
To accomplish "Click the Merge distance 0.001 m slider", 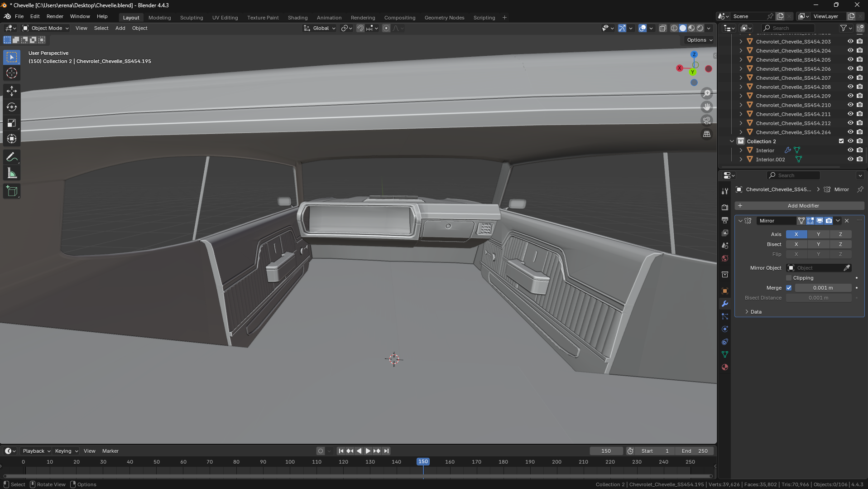I will pos(823,288).
